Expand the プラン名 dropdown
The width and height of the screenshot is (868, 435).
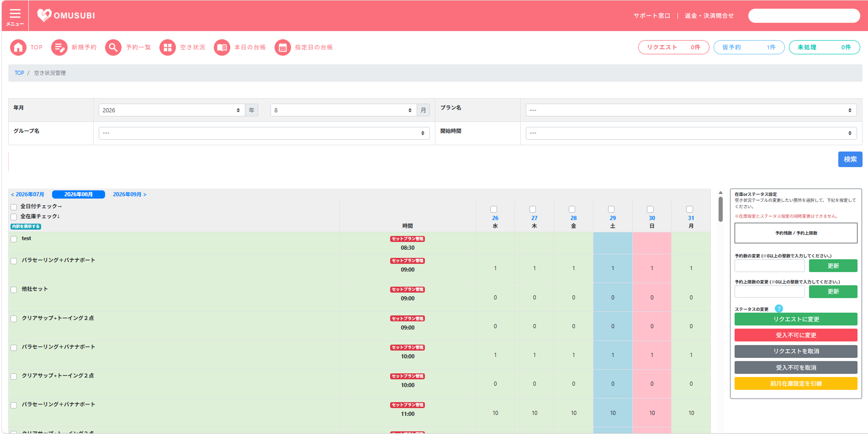click(691, 110)
